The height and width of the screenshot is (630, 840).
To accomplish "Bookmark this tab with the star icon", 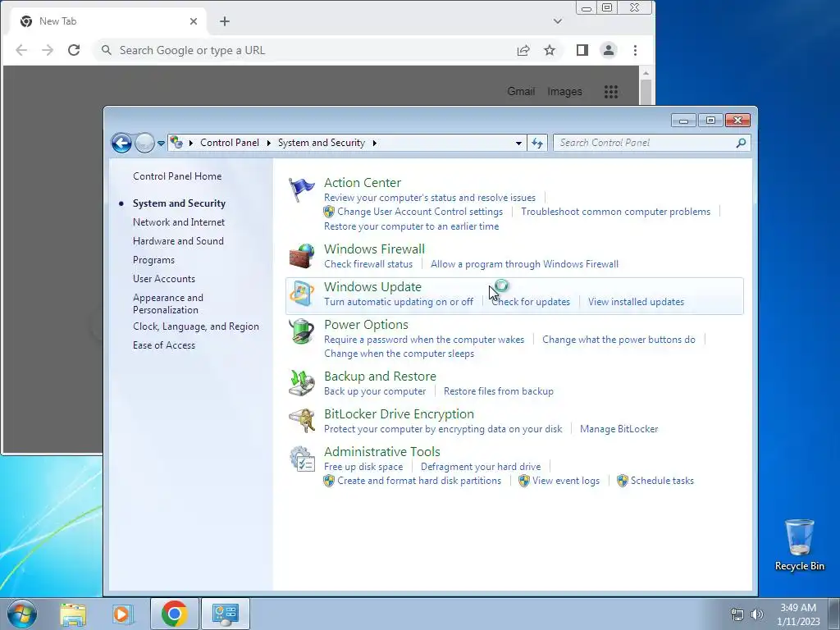I will coord(550,50).
